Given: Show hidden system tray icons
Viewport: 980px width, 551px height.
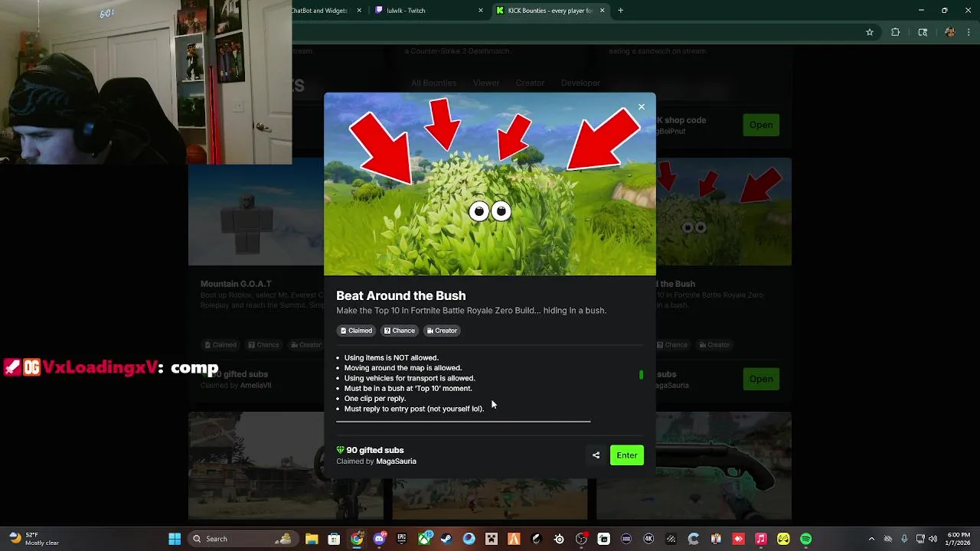Looking at the screenshot, I should (x=871, y=539).
